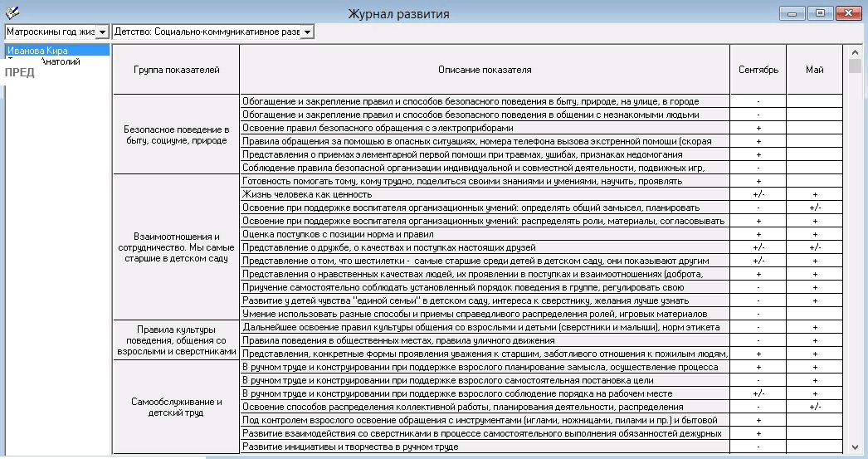The image size is (868, 459).
Task: Expand the Детство: Социально-коммуникативное dropdown
Action: (307, 32)
